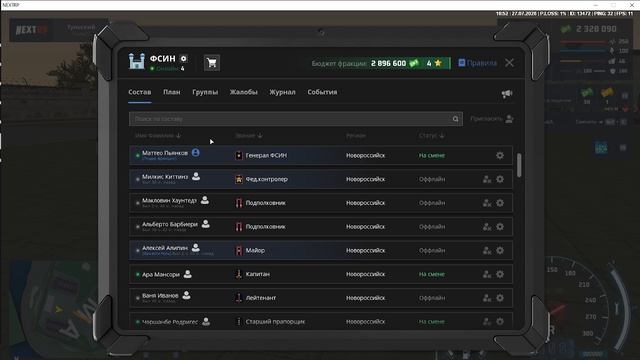Click the Регион column header
The image size is (640, 360).
pyautogui.click(x=356, y=136)
